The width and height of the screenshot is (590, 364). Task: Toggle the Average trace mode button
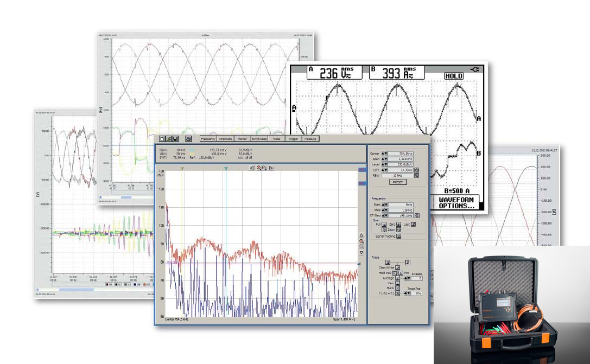click(398, 278)
